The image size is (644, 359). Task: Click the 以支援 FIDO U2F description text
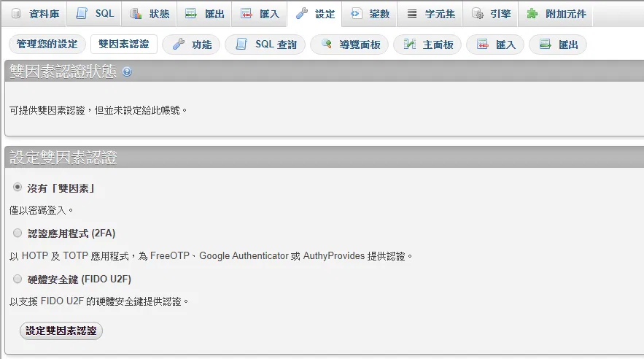[x=99, y=301]
